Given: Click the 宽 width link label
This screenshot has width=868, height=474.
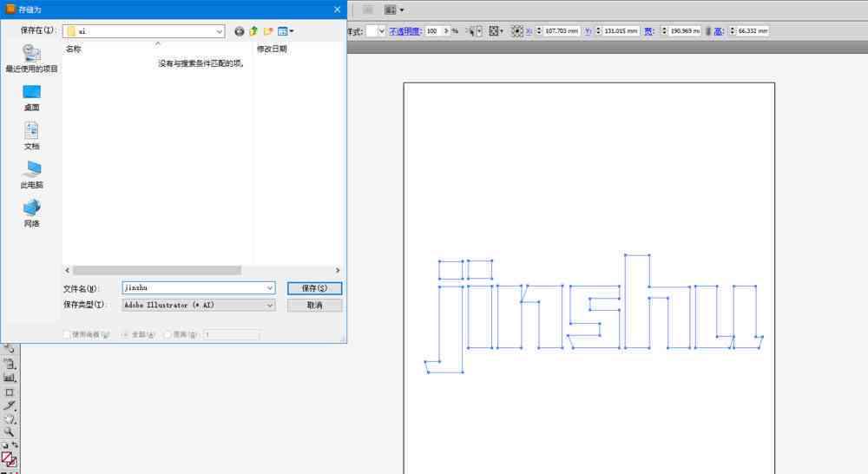Looking at the screenshot, I should pyautogui.click(x=648, y=31).
